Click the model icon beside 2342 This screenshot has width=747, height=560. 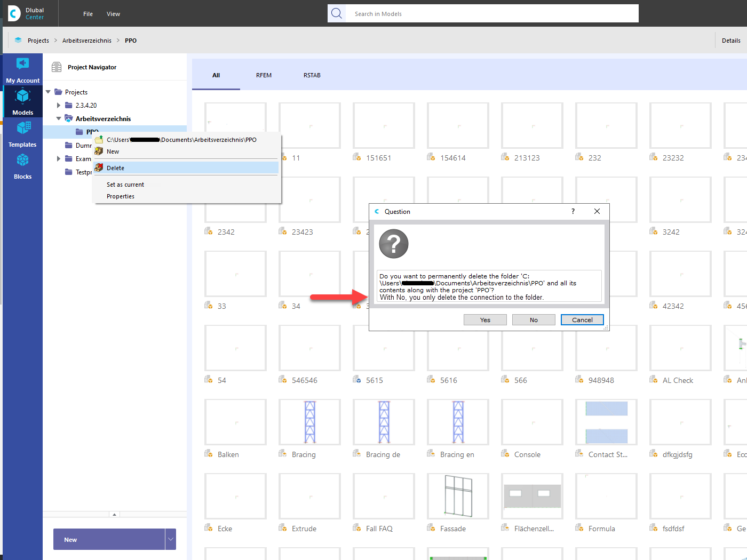coord(209,231)
